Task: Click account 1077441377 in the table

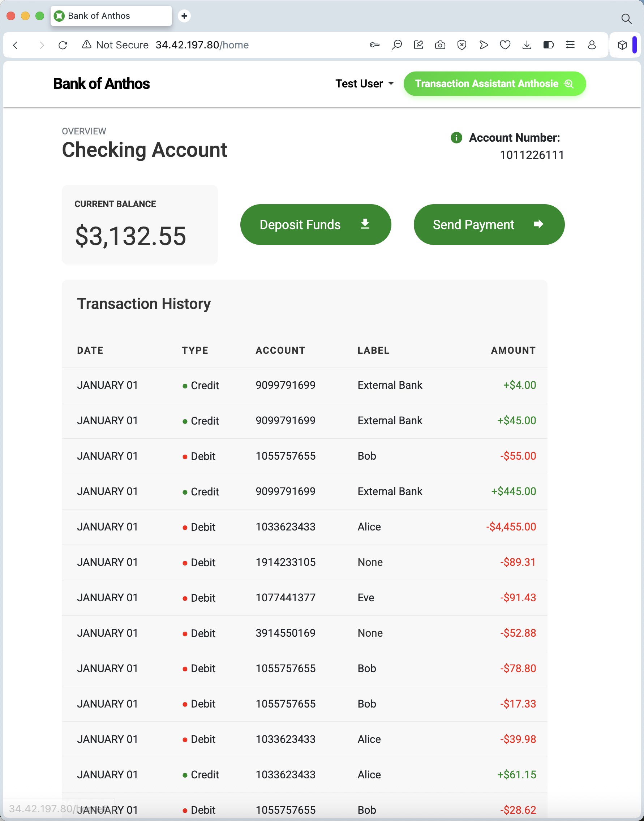Action: click(285, 597)
